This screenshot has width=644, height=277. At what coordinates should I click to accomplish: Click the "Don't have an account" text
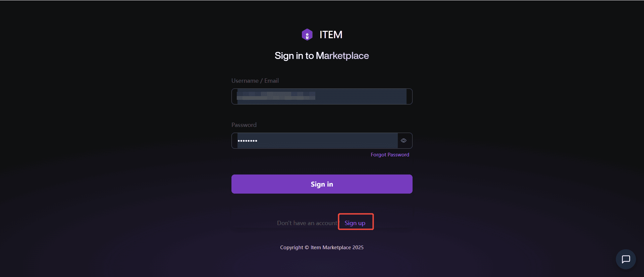tap(307, 223)
